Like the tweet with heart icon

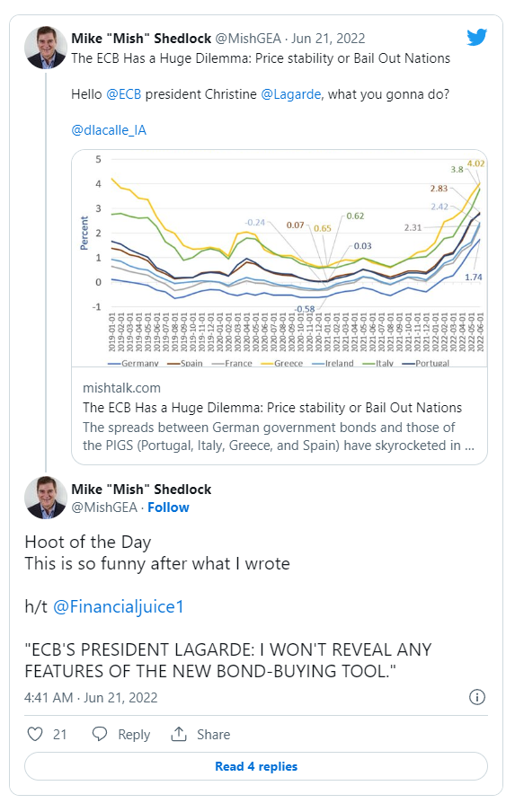point(35,734)
